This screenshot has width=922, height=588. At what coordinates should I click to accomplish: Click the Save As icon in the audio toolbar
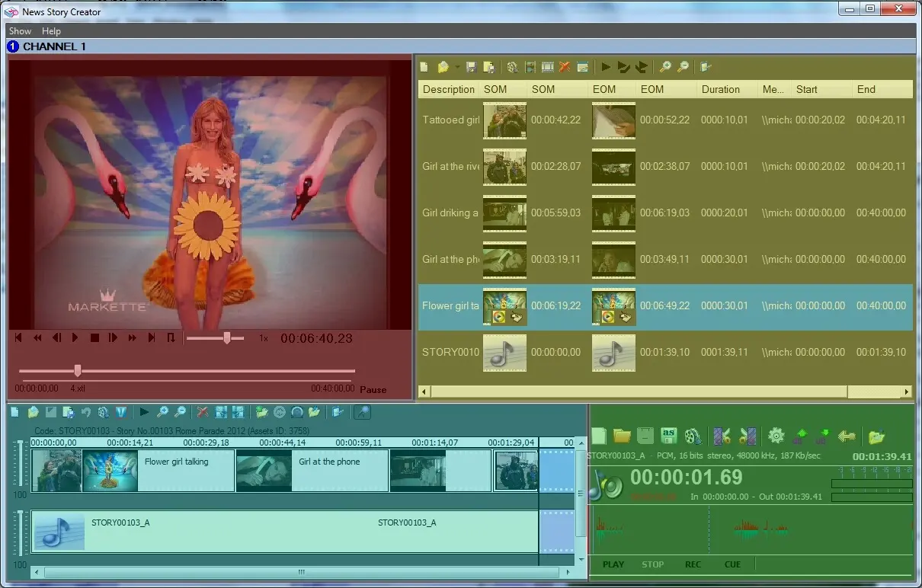click(x=669, y=436)
